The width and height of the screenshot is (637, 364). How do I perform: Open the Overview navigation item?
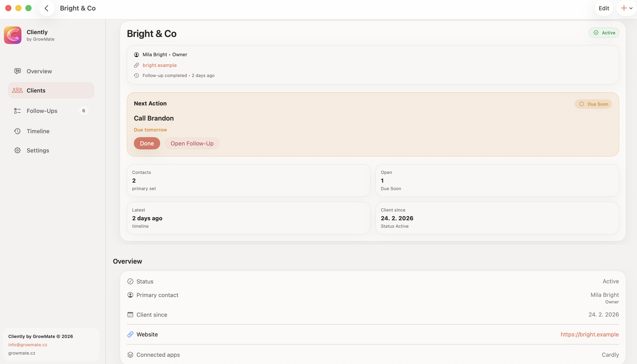coord(39,71)
